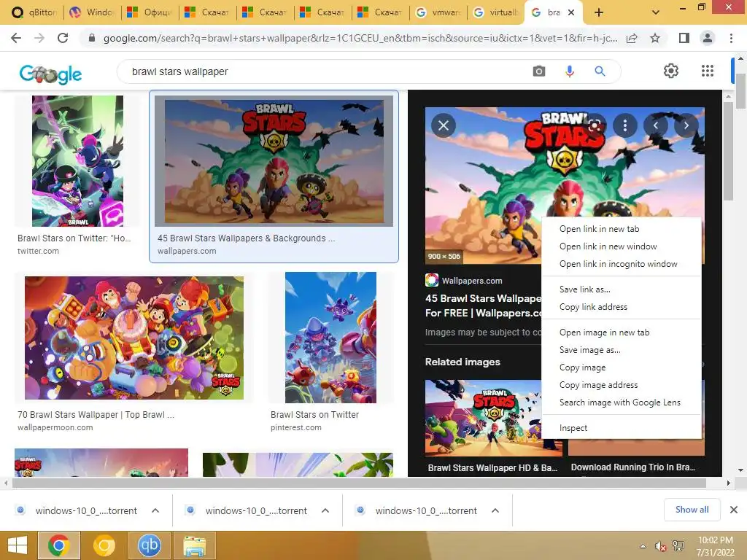This screenshot has height=560, width=747.
Task: Open a new browser tab
Action: (599, 12)
